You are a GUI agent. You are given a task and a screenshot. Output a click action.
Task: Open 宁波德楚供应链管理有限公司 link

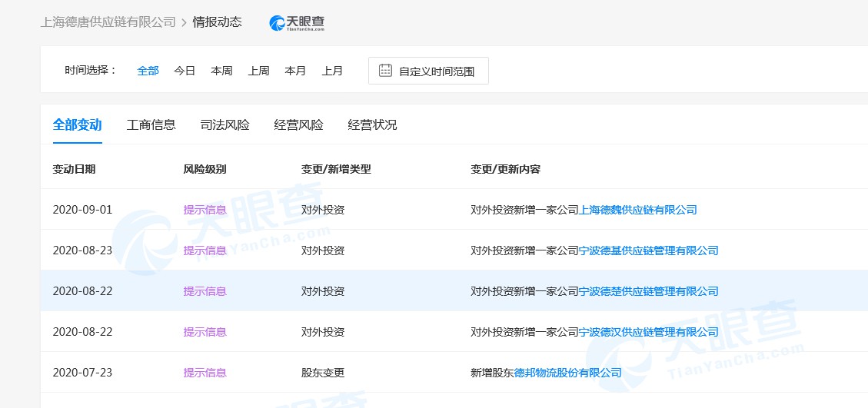coord(648,291)
